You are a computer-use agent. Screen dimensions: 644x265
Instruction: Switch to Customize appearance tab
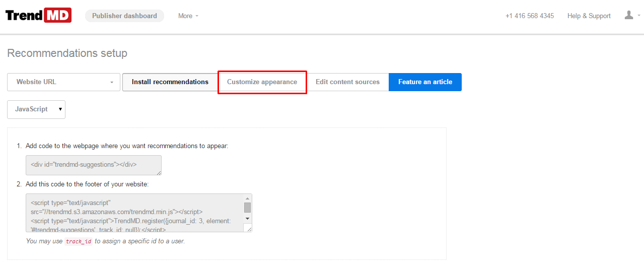click(x=262, y=82)
